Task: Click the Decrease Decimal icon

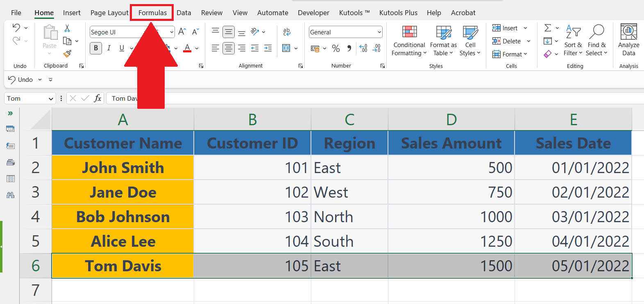Action: pyautogui.click(x=376, y=48)
